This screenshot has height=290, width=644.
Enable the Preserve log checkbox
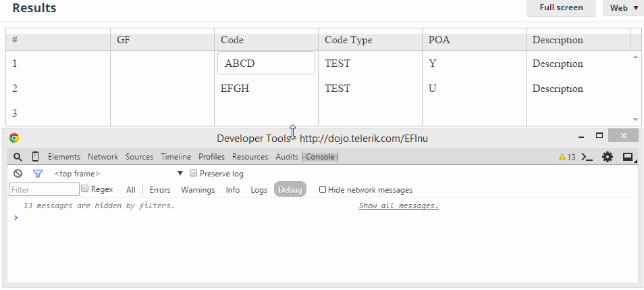pyautogui.click(x=194, y=173)
